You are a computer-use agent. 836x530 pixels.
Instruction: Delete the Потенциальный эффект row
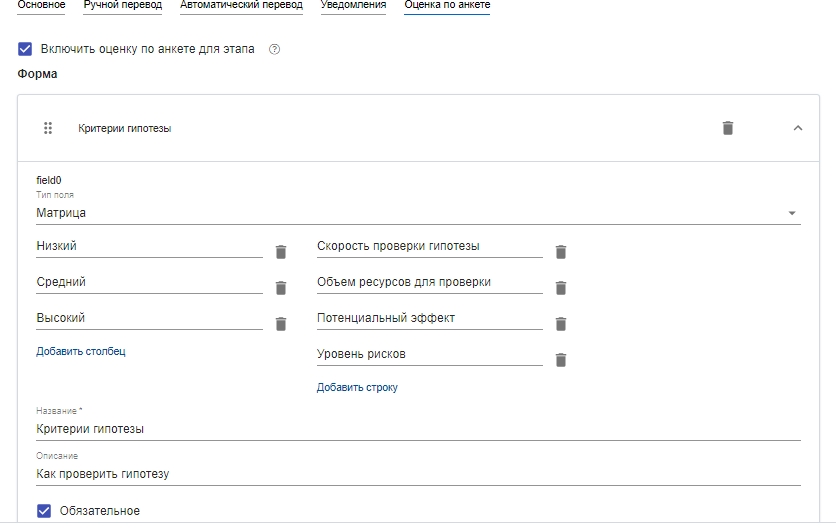560,324
